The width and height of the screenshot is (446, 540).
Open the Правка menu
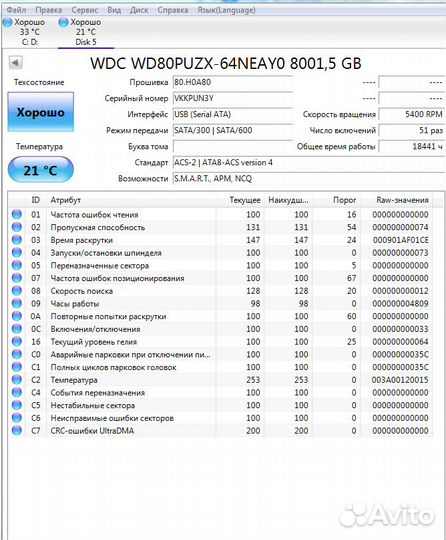pos(49,10)
